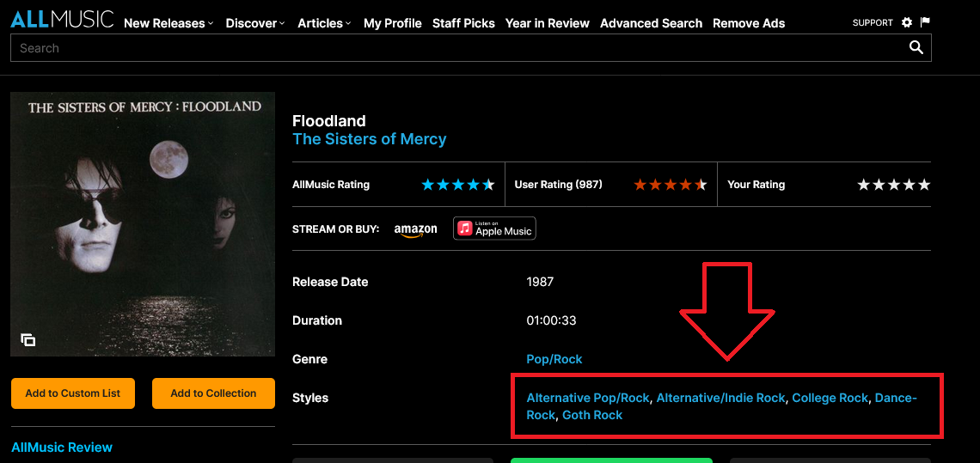This screenshot has height=463, width=980.
Task: Open Listen on Apple Music badge
Action: [x=494, y=228]
